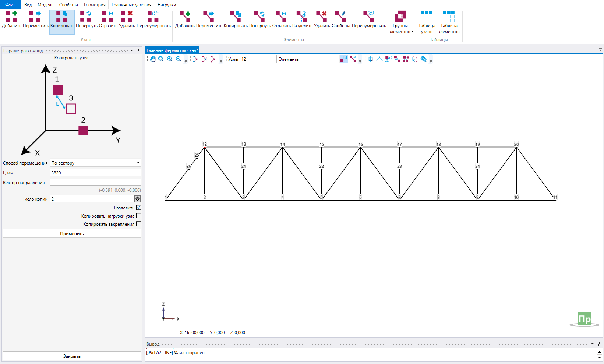Switch to the Model tab
The height and width of the screenshot is (364, 604).
point(45,5)
